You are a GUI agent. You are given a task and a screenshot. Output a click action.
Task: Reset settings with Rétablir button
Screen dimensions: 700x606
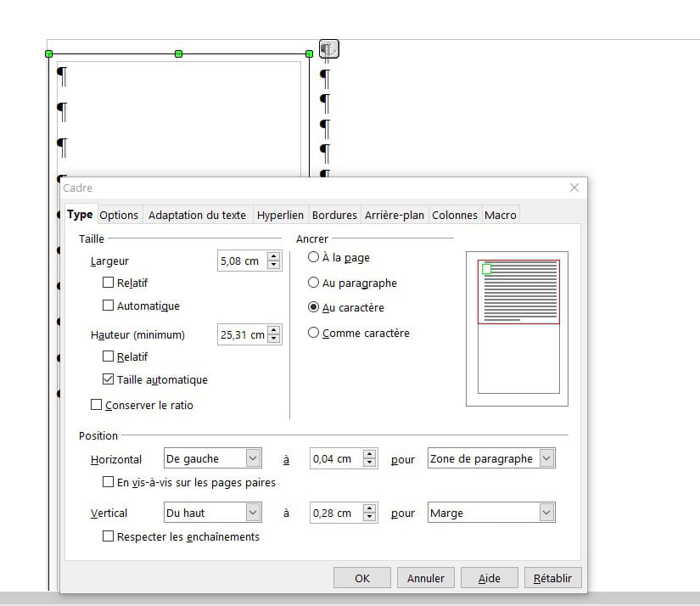point(552,578)
